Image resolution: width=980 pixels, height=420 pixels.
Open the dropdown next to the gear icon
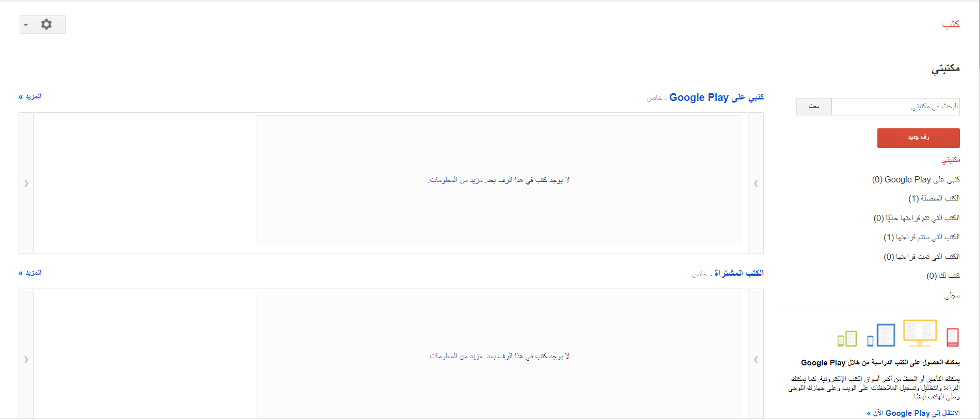(x=26, y=24)
